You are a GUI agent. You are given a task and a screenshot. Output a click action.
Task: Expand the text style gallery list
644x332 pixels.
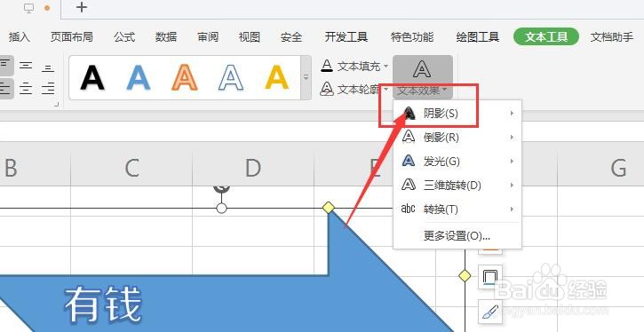point(306,77)
